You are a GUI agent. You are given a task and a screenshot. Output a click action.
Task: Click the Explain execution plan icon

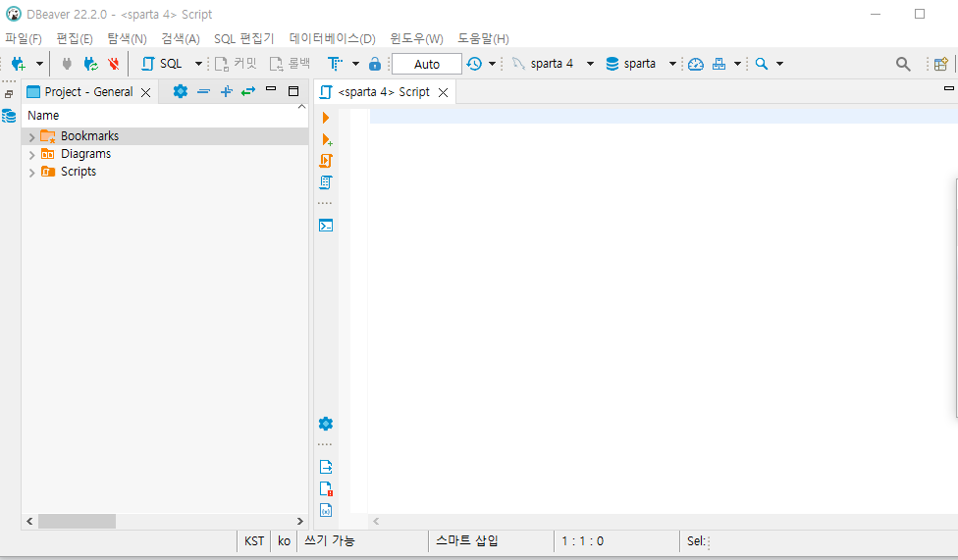(326, 182)
